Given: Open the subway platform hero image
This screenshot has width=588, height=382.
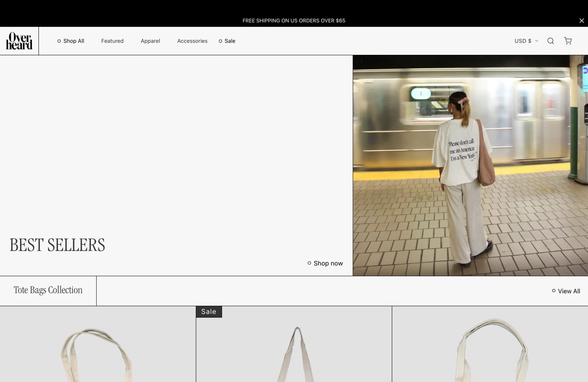Looking at the screenshot, I should point(470,165).
